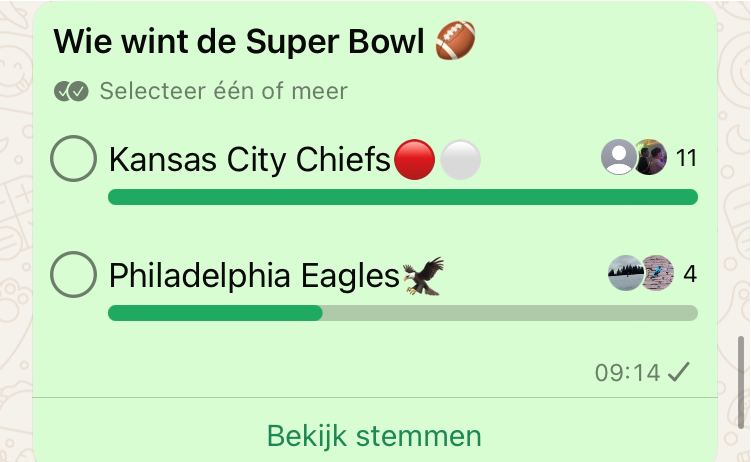This screenshot has width=751, height=462.
Task: Click the dark photo avatar of Chiefs voter
Action: pos(651,157)
